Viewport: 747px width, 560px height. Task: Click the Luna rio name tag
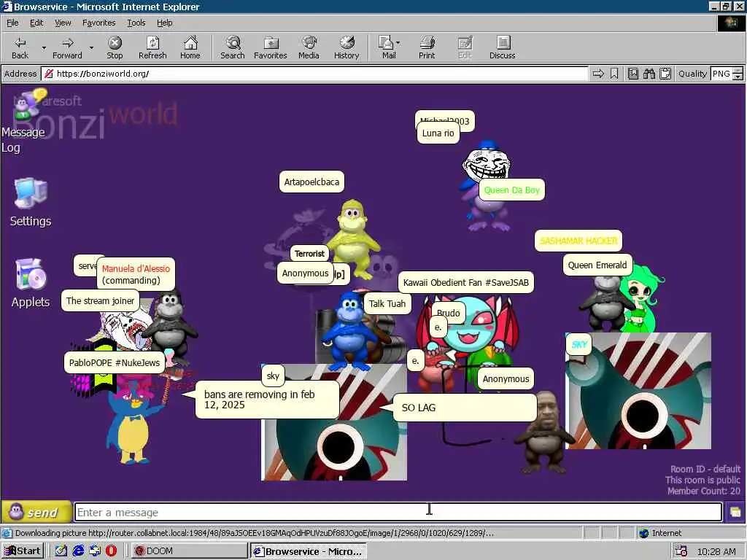[x=438, y=133]
